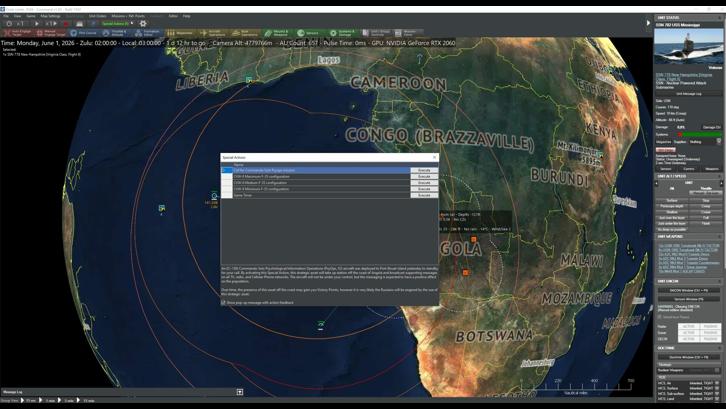This screenshot has height=409, width=726.
Task: Click the submarine unit photo thumbnail
Action: [x=688, y=46]
